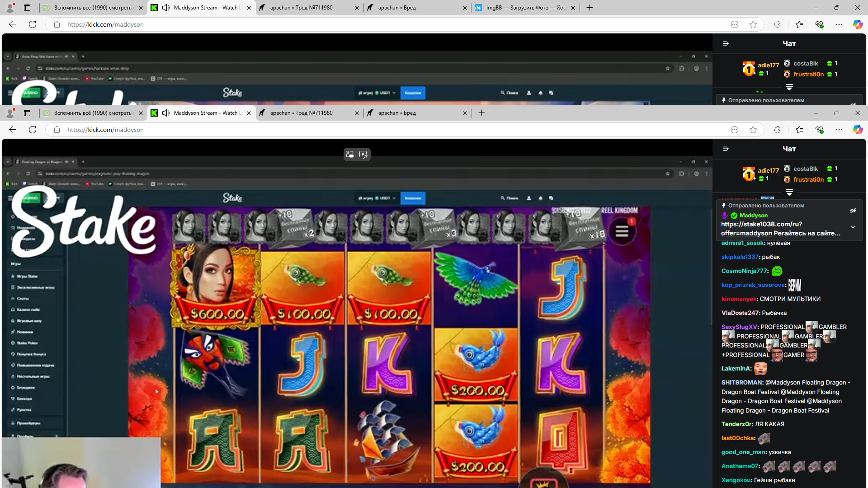Click the username Tenderz0r in chat

(737, 424)
